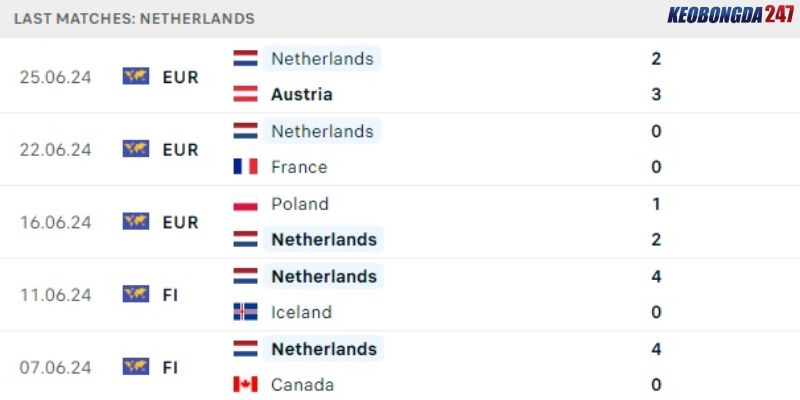Viewport: 800px width, 400px height.
Task: Click the FI label for the 07.06.24 match
Action: pyautogui.click(x=170, y=367)
